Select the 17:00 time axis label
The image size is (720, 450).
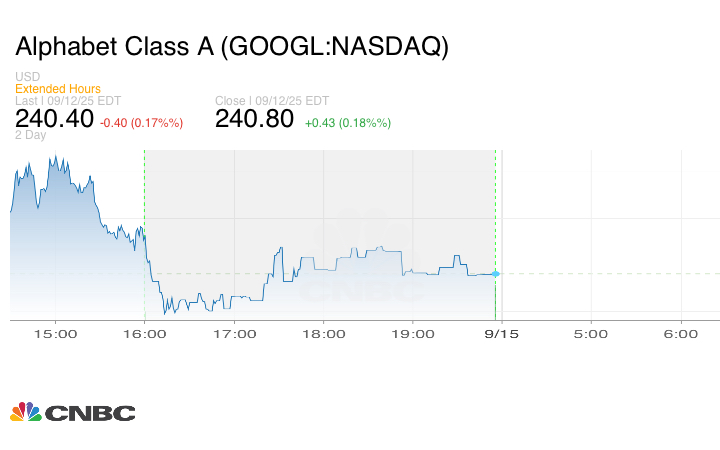pos(235,333)
